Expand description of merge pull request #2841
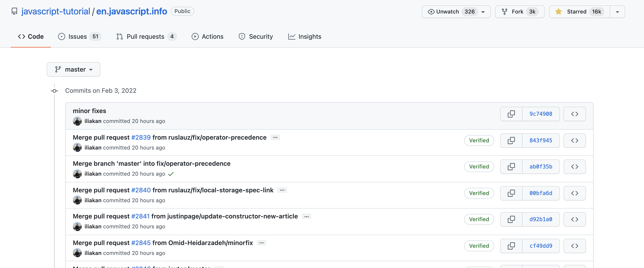644x268 pixels. point(306,216)
